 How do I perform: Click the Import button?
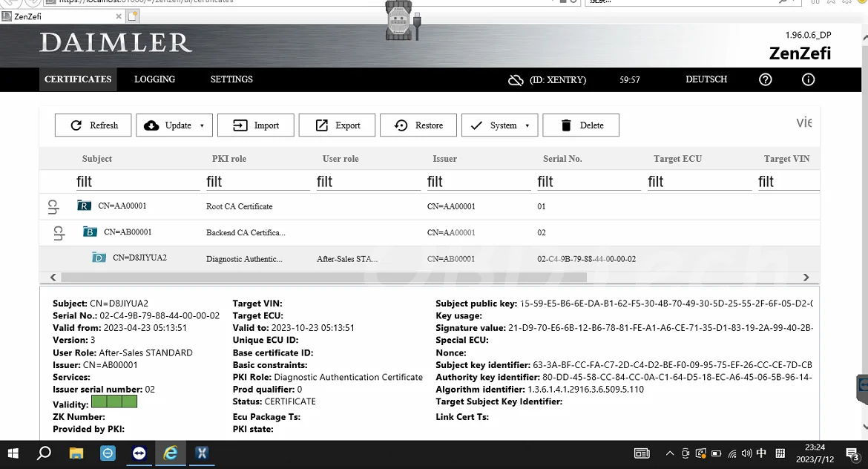pos(256,125)
